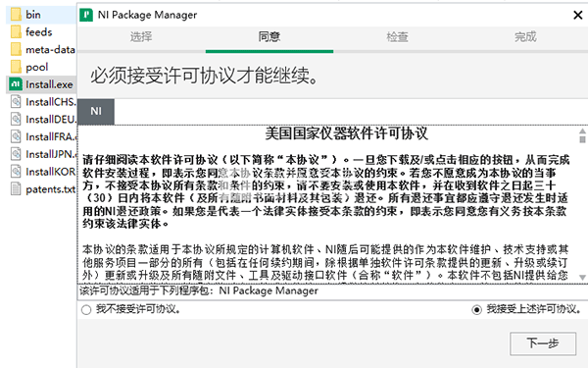Select the meta-data folder icon

point(16,49)
